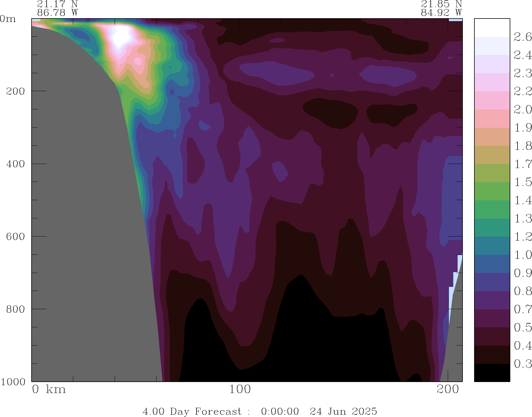The image size is (532, 417).
Task: Click the 0m depth label at top left
Action: pos(8,19)
